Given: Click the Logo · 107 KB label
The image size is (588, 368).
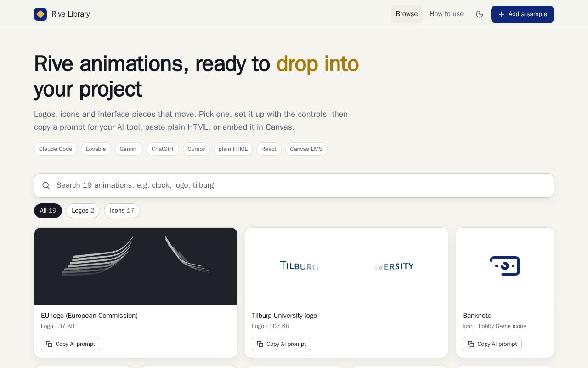Looking at the screenshot, I should click(271, 326).
